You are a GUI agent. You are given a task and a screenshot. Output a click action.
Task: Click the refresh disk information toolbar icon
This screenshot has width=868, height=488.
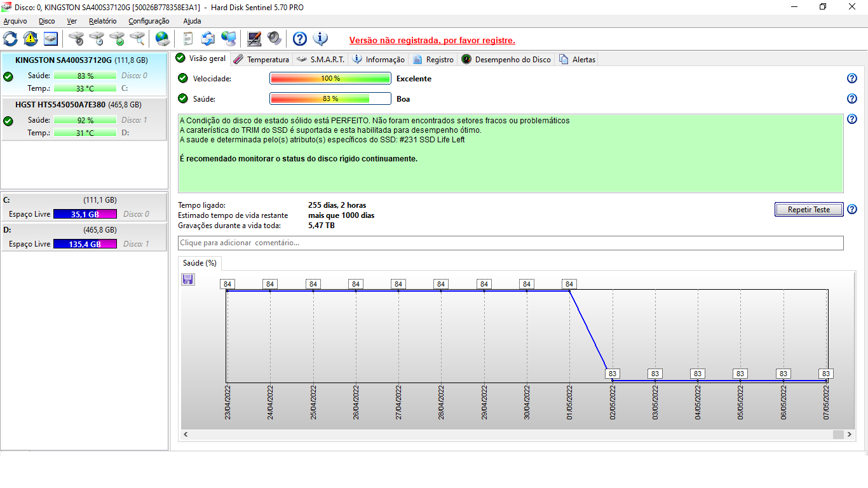pos(10,39)
